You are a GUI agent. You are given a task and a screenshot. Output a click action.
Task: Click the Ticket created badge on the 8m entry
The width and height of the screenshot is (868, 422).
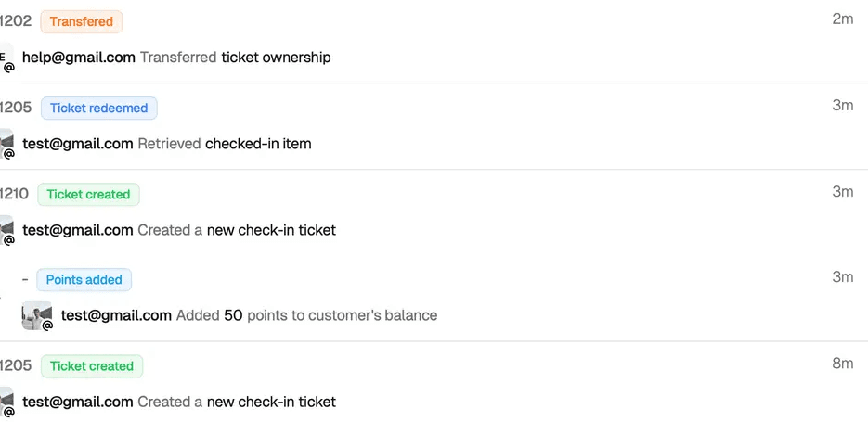92,366
